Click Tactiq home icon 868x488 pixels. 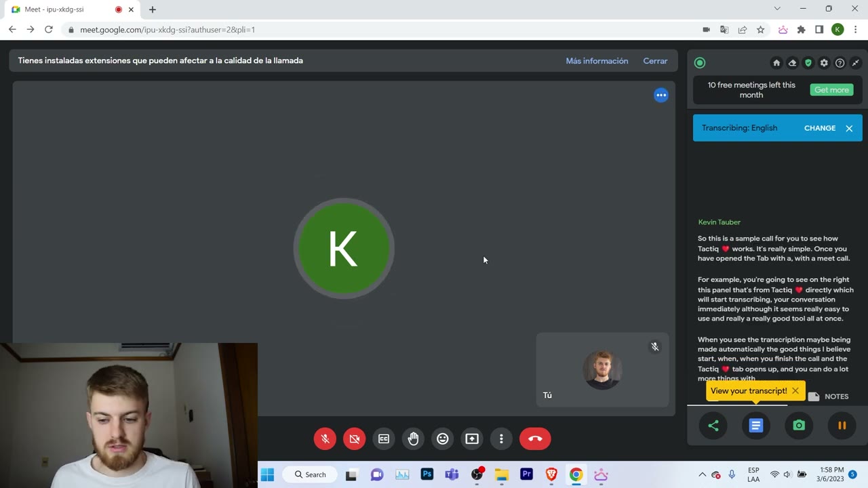tap(776, 63)
